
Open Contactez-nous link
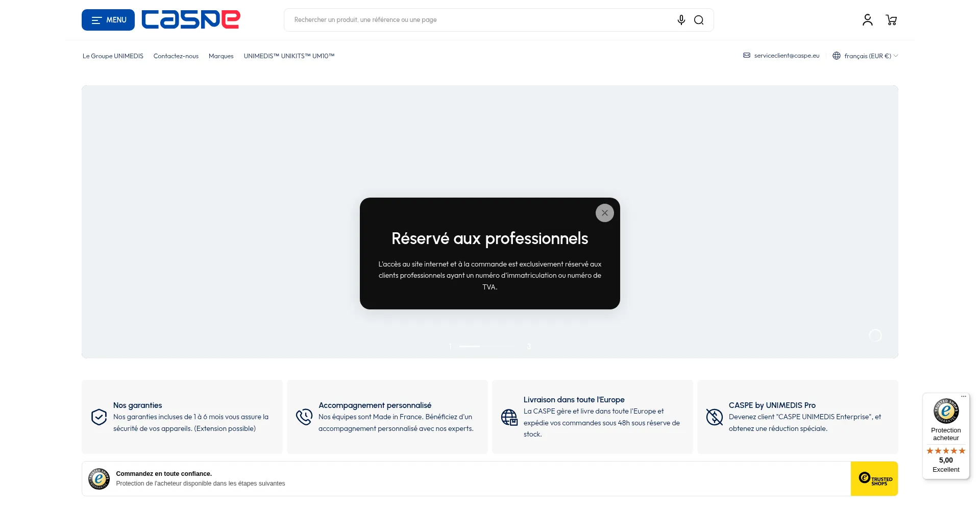[176, 56]
